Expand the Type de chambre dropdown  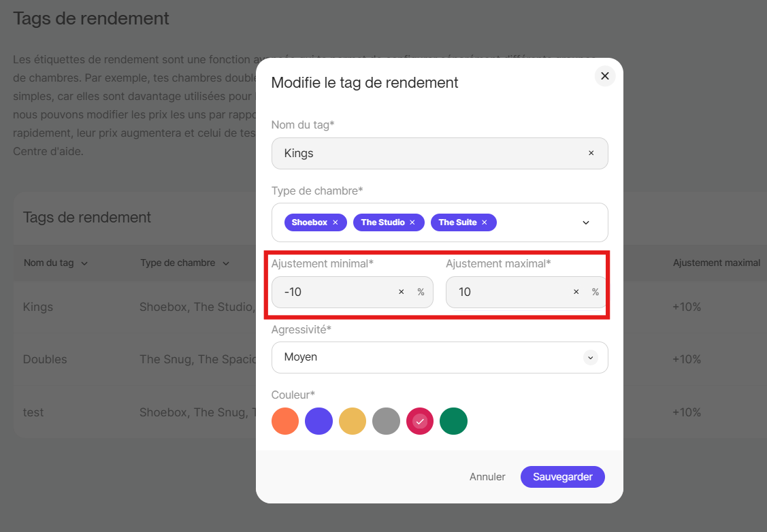click(586, 222)
